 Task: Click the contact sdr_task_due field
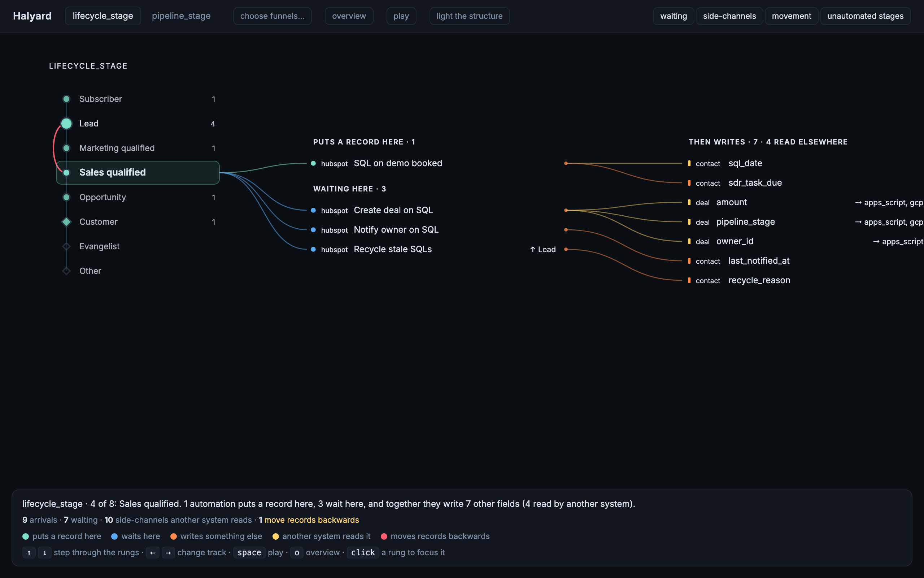point(735,183)
